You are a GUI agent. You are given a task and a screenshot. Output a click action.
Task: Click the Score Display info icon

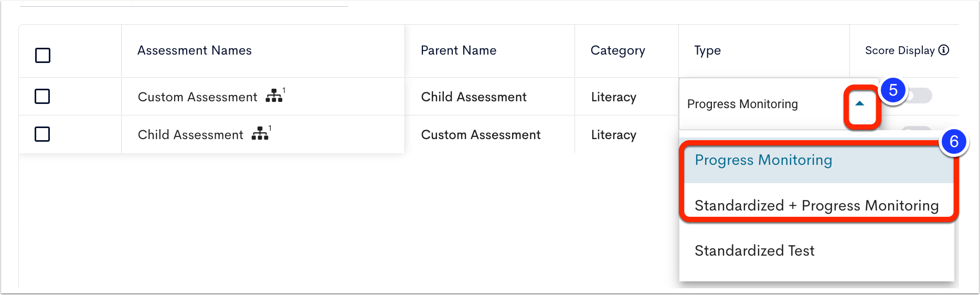coord(944,50)
